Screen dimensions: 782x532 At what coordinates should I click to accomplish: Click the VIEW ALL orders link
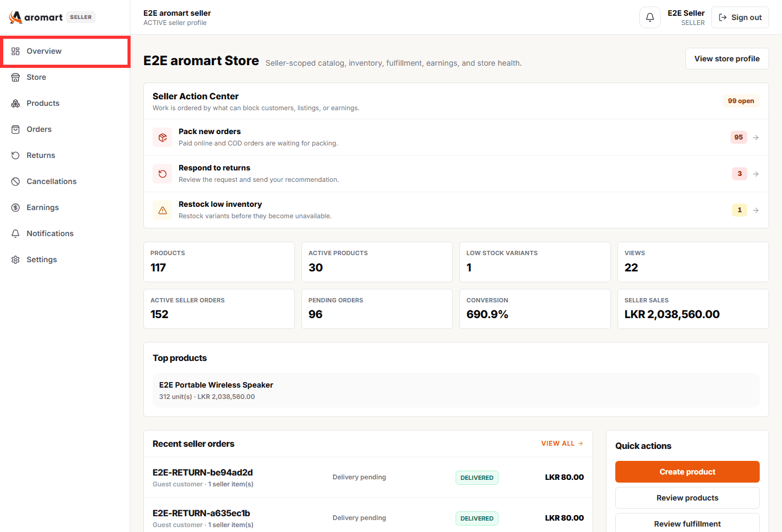[x=562, y=444]
